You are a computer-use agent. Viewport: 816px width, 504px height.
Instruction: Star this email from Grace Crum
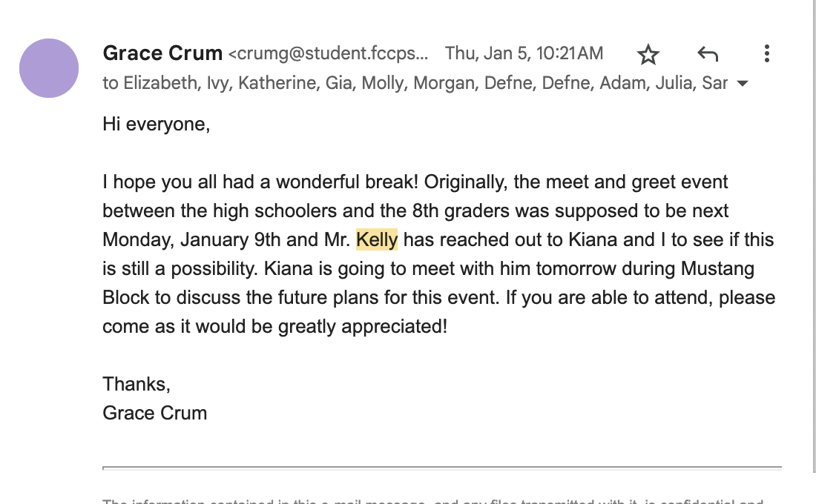click(648, 54)
